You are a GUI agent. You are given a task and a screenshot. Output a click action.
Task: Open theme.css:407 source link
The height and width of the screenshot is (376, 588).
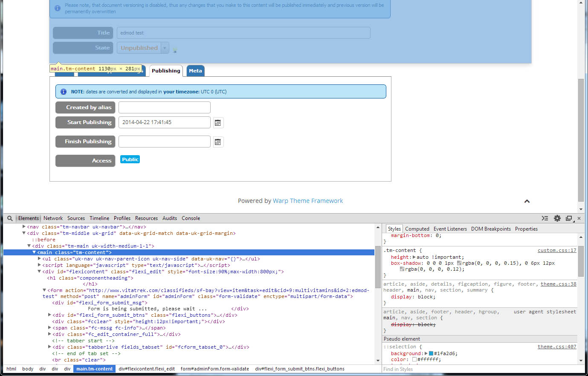pyautogui.click(x=557, y=347)
